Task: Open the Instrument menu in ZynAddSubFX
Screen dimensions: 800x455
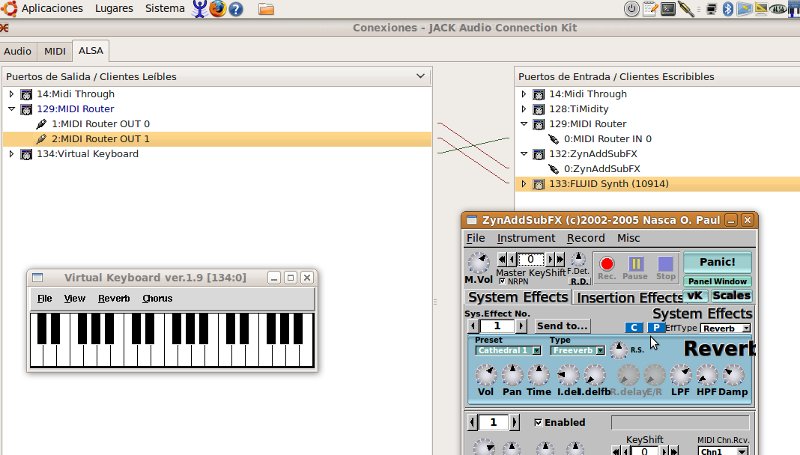Action: point(525,238)
